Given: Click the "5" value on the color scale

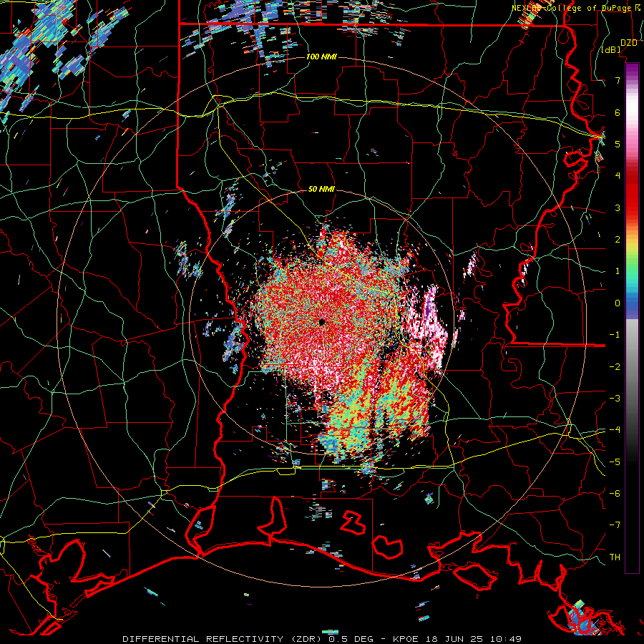Looking at the screenshot, I should (618, 144).
